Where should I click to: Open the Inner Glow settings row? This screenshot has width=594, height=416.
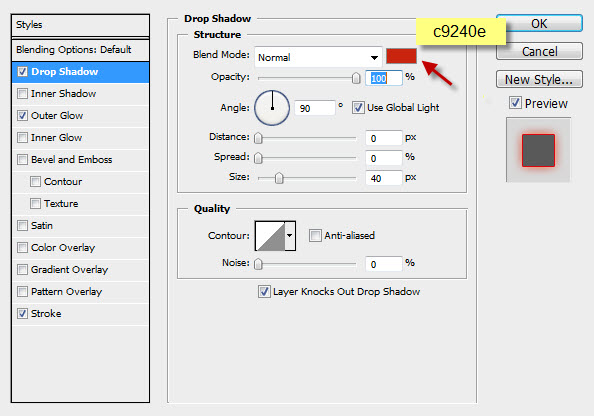pyautogui.click(x=80, y=138)
